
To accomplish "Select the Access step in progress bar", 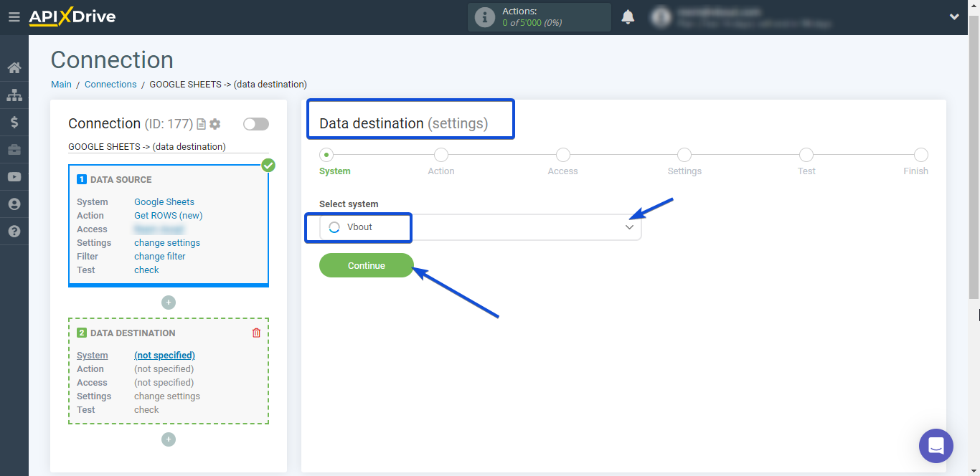I will click(x=563, y=155).
